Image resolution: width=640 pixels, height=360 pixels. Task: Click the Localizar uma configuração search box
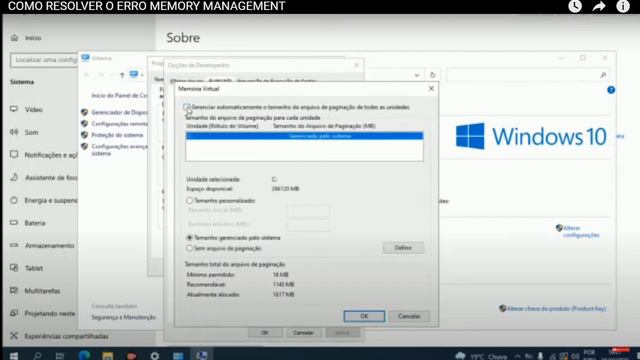[x=44, y=60]
